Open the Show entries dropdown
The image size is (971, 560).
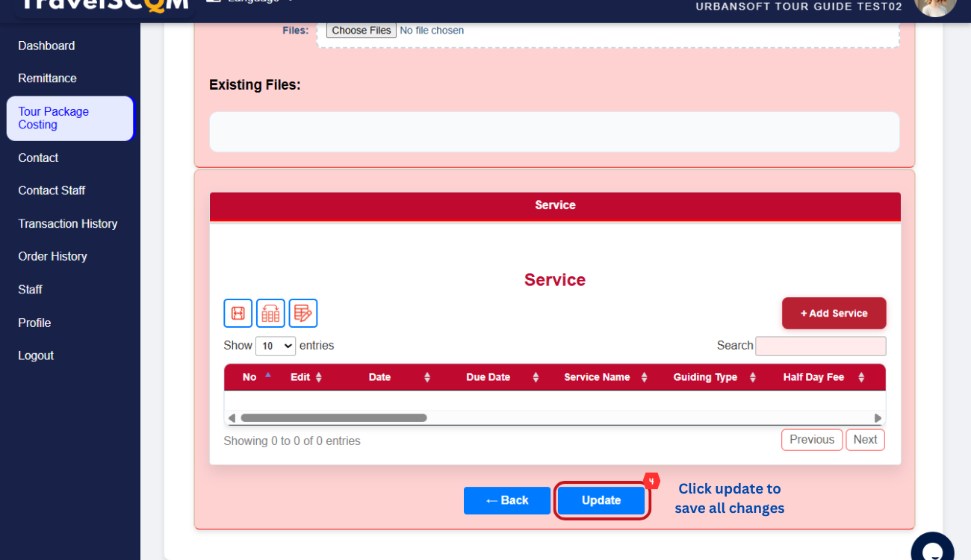[x=276, y=346]
